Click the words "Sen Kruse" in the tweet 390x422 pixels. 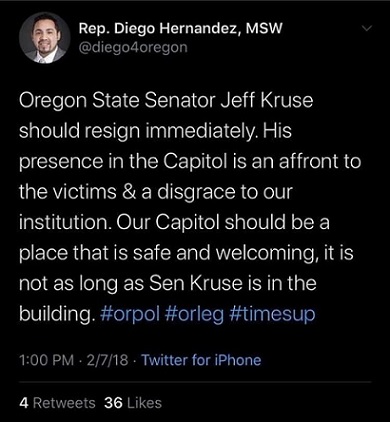[196, 284]
